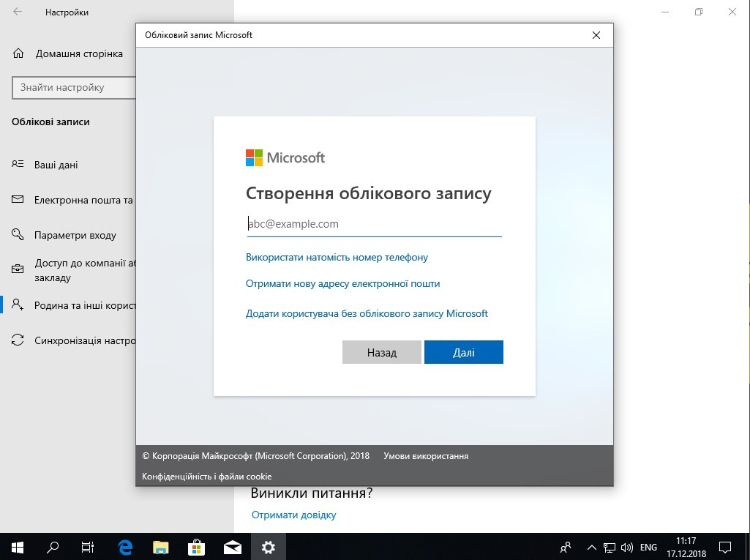The height and width of the screenshot is (560, 750).
Task: Select the briefcase icon for work access
Action: click(x=18, y=269)
